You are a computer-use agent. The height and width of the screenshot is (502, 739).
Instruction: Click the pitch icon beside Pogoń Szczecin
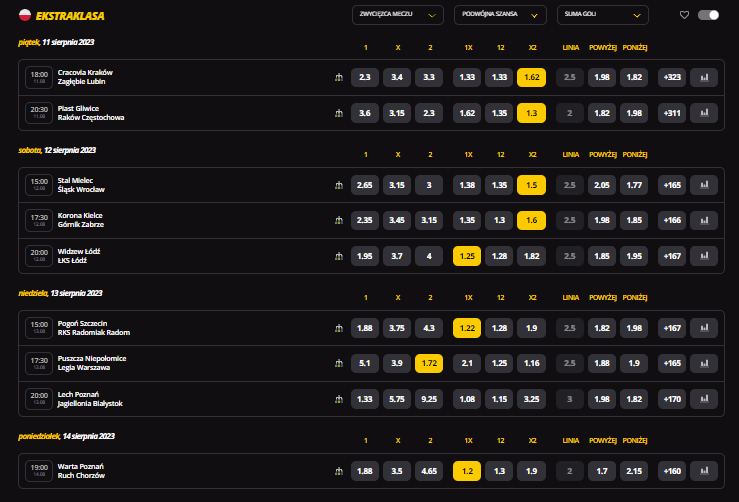[339, 328]
